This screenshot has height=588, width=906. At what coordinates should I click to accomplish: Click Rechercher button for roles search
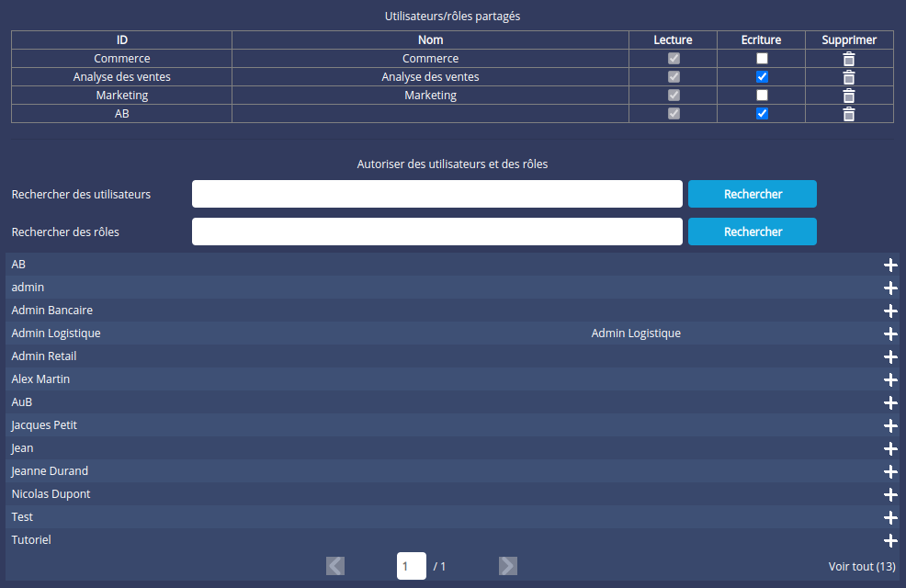(752, 232)
